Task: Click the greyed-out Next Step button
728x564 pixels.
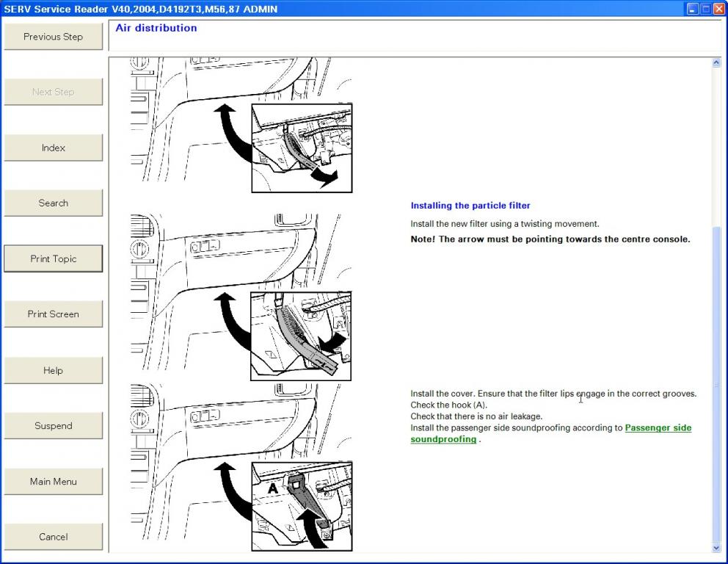Action: coord(54,92)
